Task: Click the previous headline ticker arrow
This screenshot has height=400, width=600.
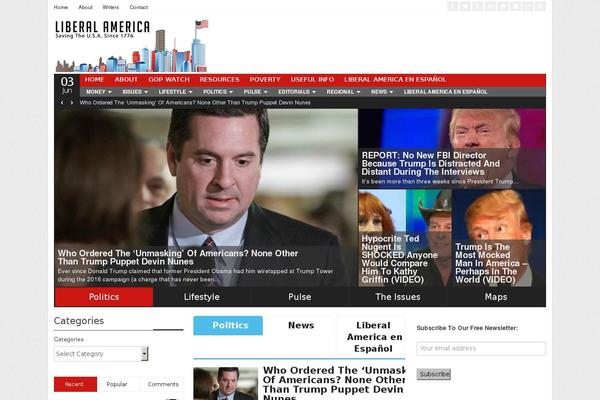Action: tap(62, 103)
